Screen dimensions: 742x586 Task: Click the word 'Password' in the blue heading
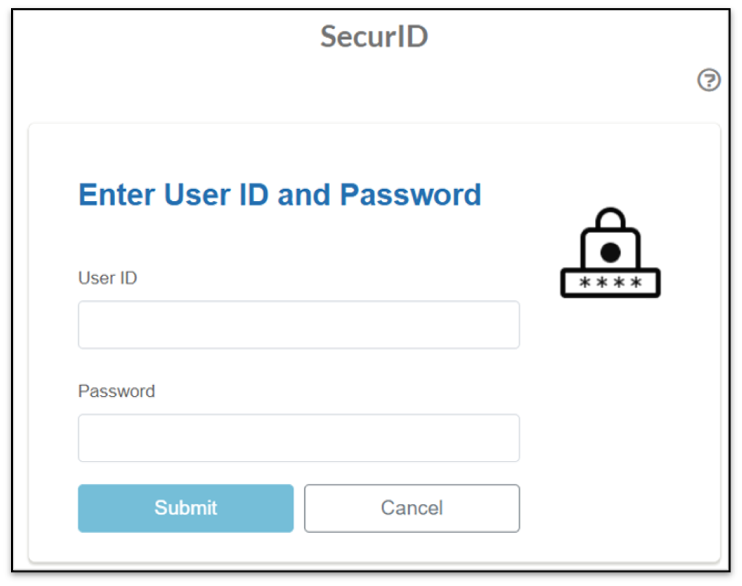(x=410, y=194)
